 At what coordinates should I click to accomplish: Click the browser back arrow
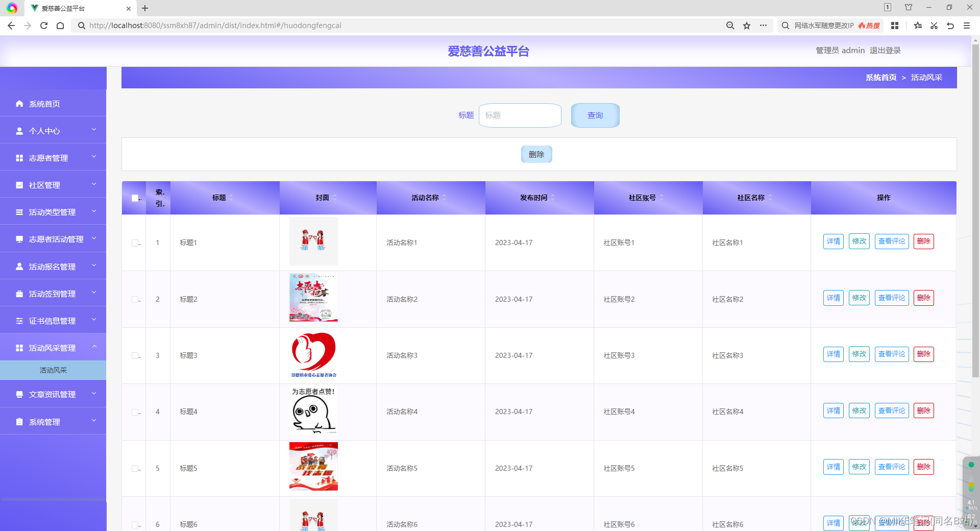(x=11, y=26)
